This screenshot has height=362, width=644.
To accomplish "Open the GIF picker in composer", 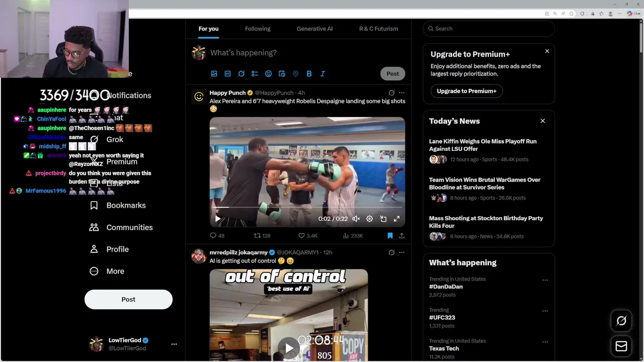I will pos(227,73).
